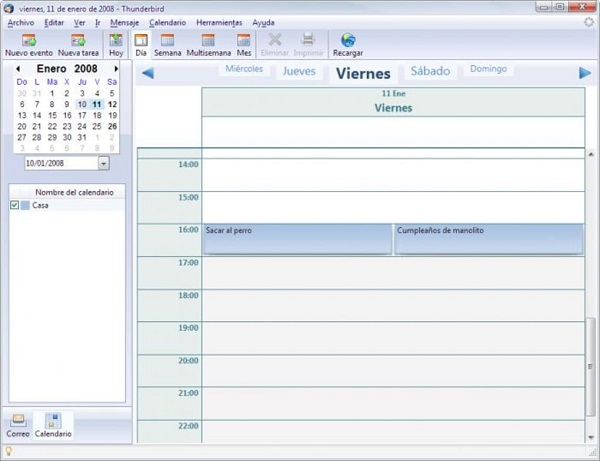The image size is (600, 461).
Task: Reload calendars with Recargar
Action: (348, 45)
